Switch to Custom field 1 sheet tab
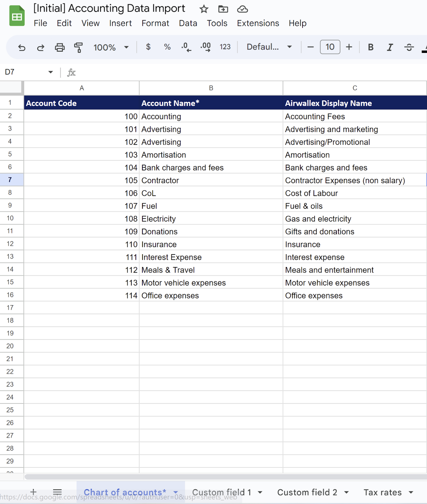The image size is (427, 504). click(x=222, y=492)
